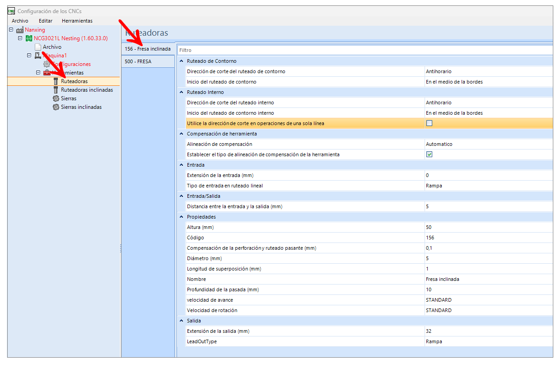Viewport: 556px width, 392px height.
Task: Click 'Velocidad de rotación' STANDARD value
Action: (x=489, y=310)
